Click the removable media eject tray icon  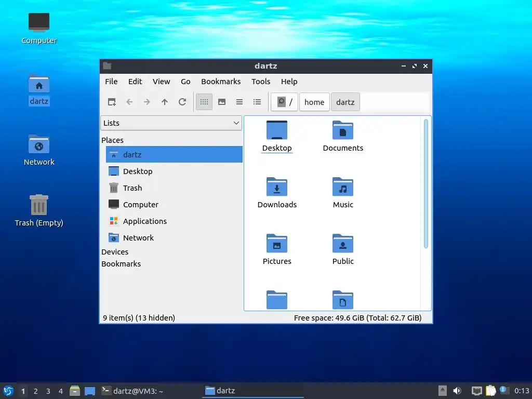[443, 391]
